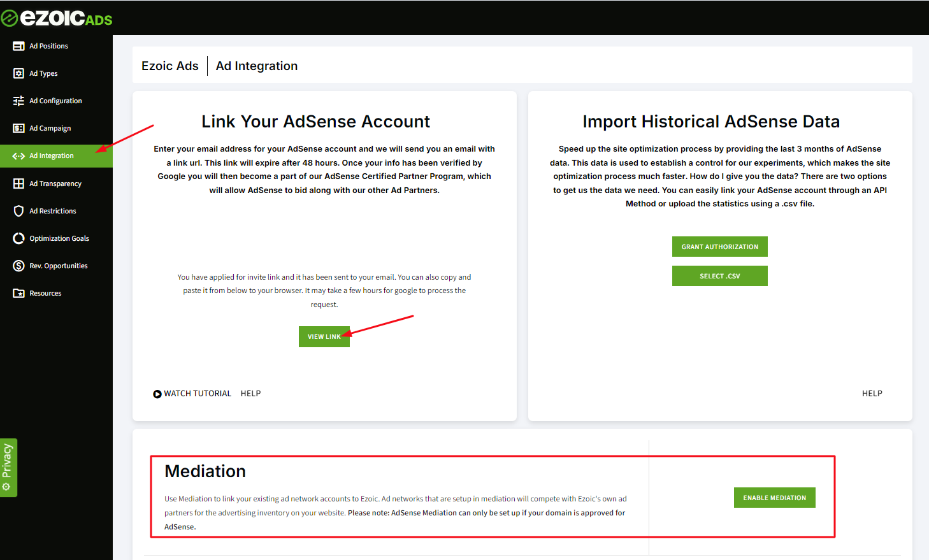Click the Ad Restrictions shield icon
The height and width of the screenshot is (560, 929).
(x=18, y=211)
